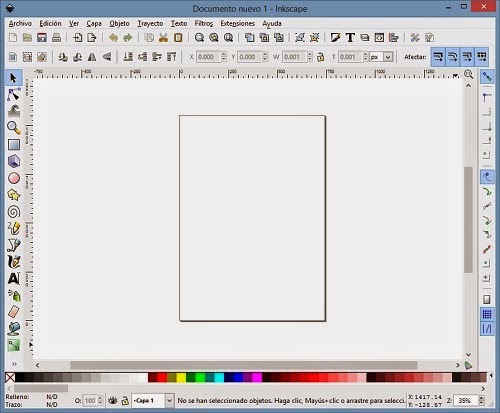
Task: Open the palette menu arrow at right
Action: [491, 376]
